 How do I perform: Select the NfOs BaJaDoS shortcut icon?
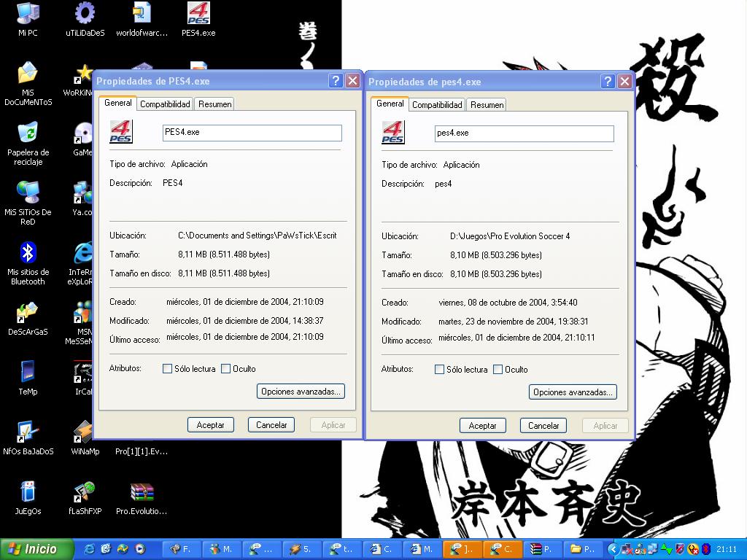point(28,437)
